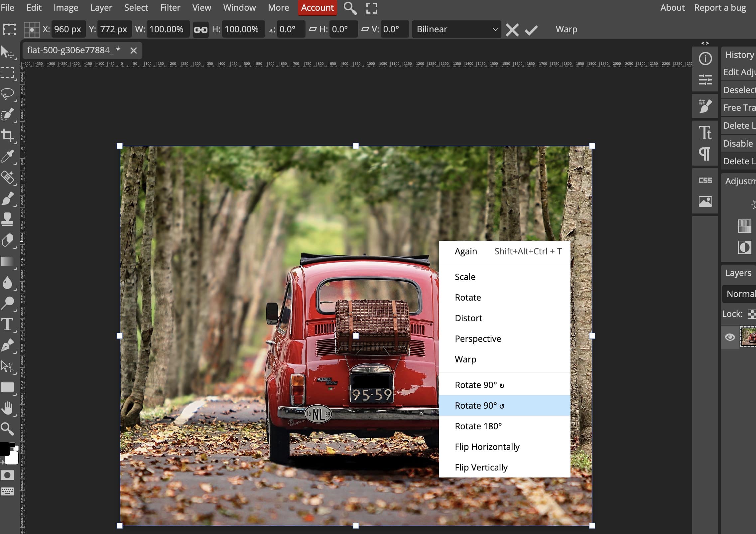The height and width of the screenshot is (534, 756).
Task: Hide the fiat-500 layer with its eye toggle
Action: pos(730,337)
